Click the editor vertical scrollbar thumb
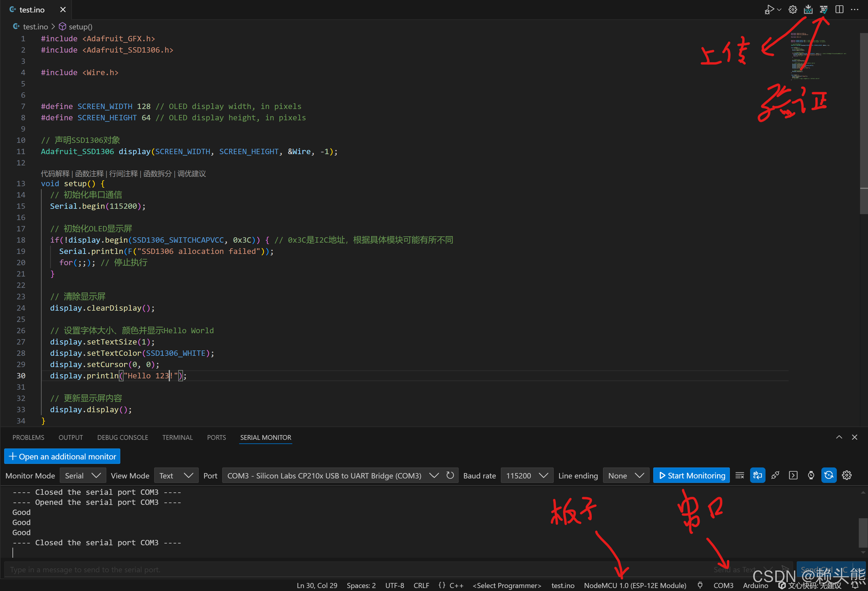This screenshot has width=868, height=591. 863,123
